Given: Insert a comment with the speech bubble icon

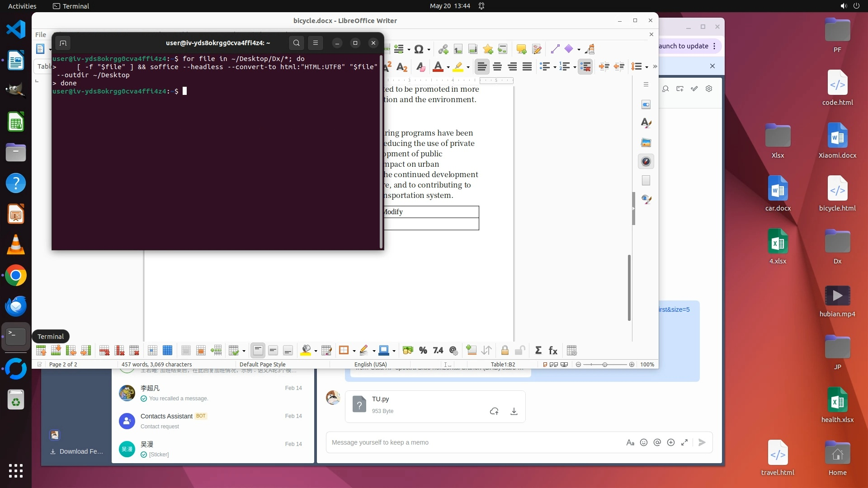Looking at the screenshot, I should (521, 49).
